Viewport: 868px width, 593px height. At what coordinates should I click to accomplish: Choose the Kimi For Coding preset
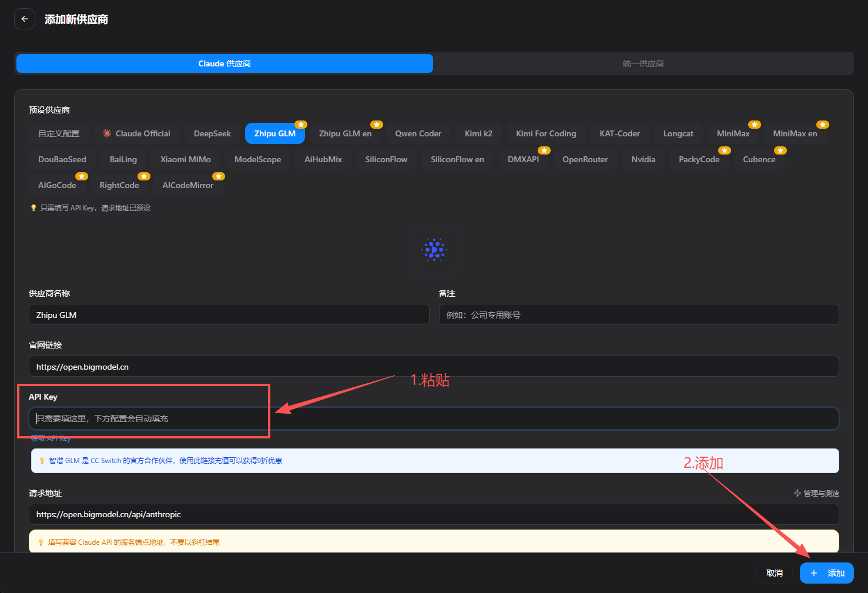pyautogui.click(x=546, y=133)
